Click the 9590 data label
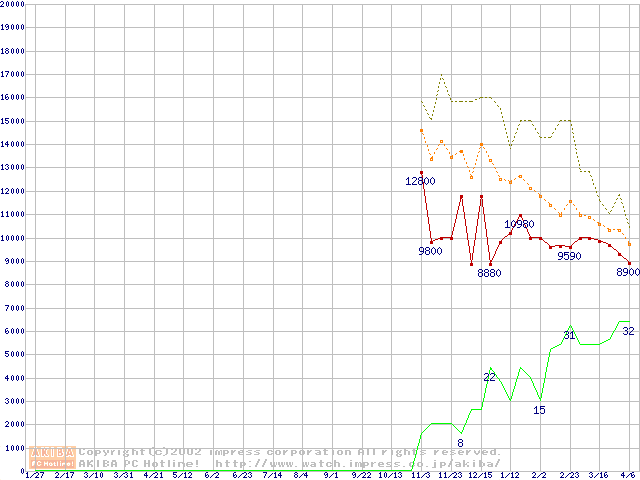The image size is (640, 480). coord(569,256)
